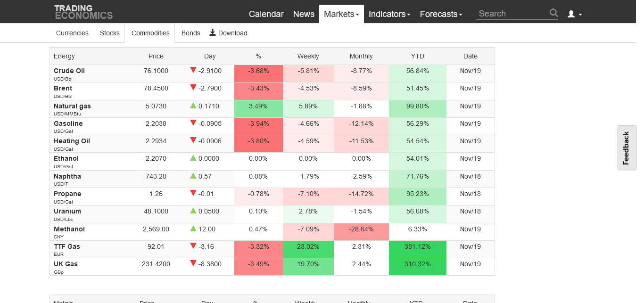Click the search magnifier icon
644x303 pixels.
click(x=553, y=13)
